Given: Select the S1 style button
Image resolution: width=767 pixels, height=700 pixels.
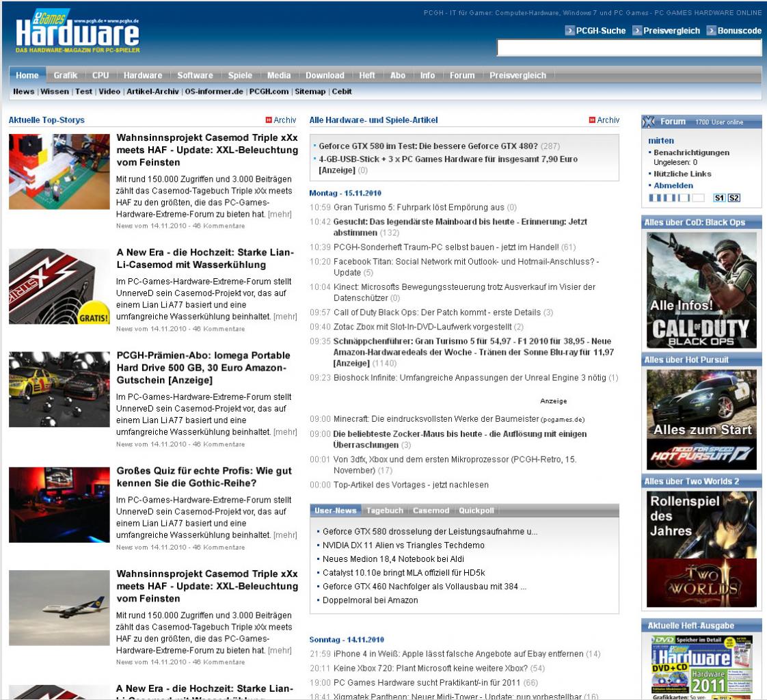Looking at the screenshot, I should pos(719,198).
